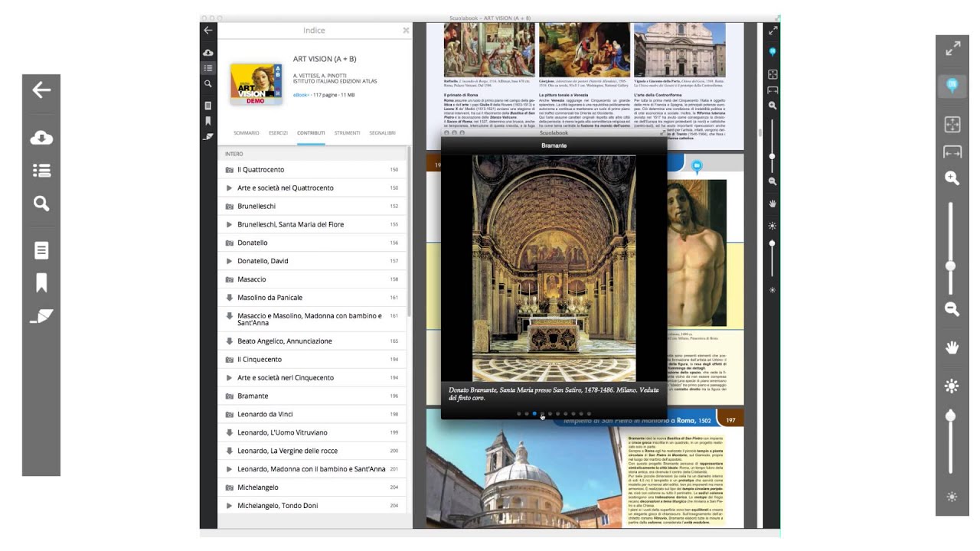Click the index list scrollbar
The image size is (980, 551).
click(x=409, y=232)
